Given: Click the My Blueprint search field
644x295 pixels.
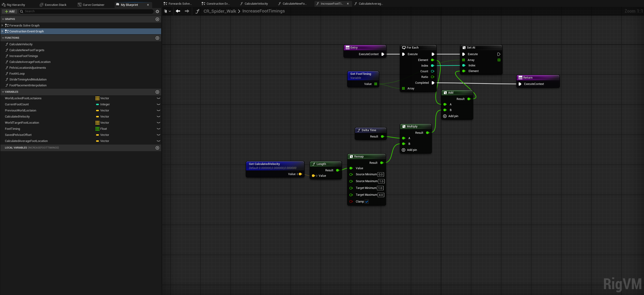Looking at the screenshot, I should [86, 11].
